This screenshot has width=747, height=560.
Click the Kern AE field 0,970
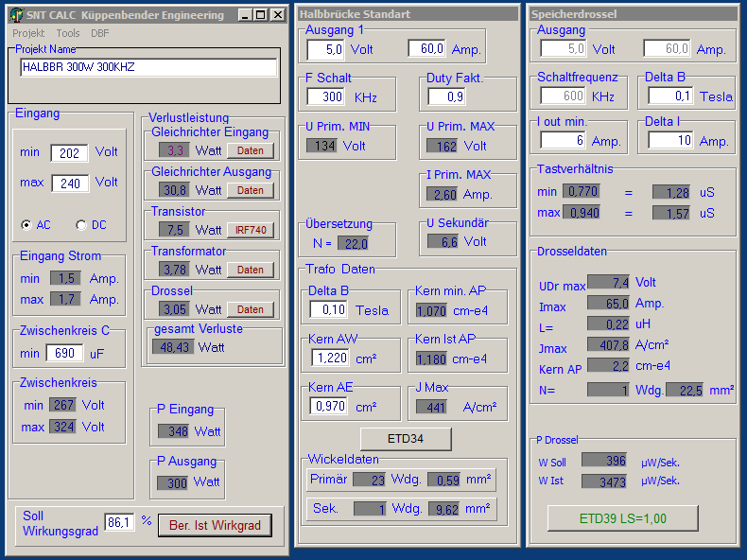point(329,406)
